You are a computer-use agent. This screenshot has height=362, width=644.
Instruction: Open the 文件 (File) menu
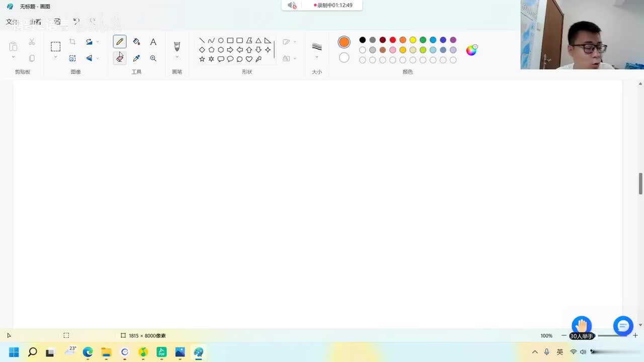click(12, 22)
